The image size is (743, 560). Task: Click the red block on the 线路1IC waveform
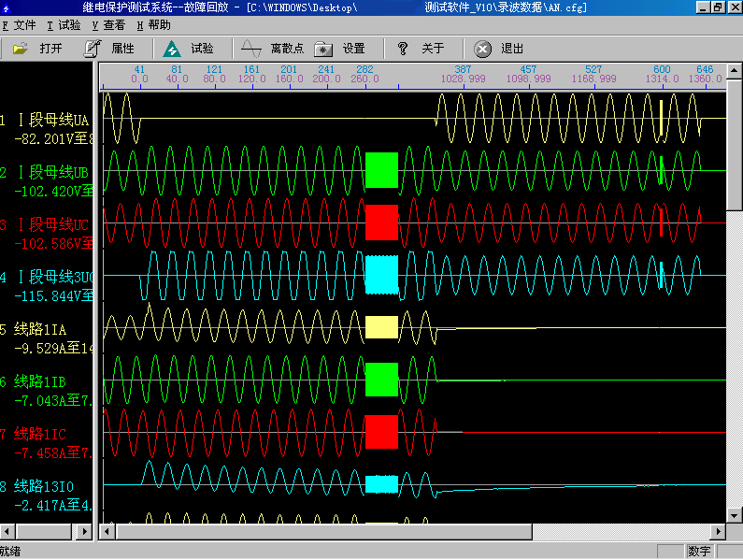(381, 432)
